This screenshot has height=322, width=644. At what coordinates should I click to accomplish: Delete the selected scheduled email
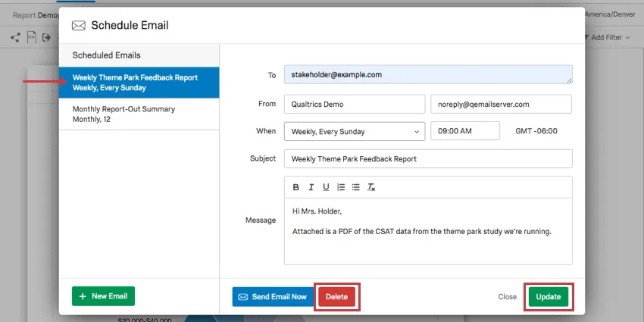coord(336,297)
